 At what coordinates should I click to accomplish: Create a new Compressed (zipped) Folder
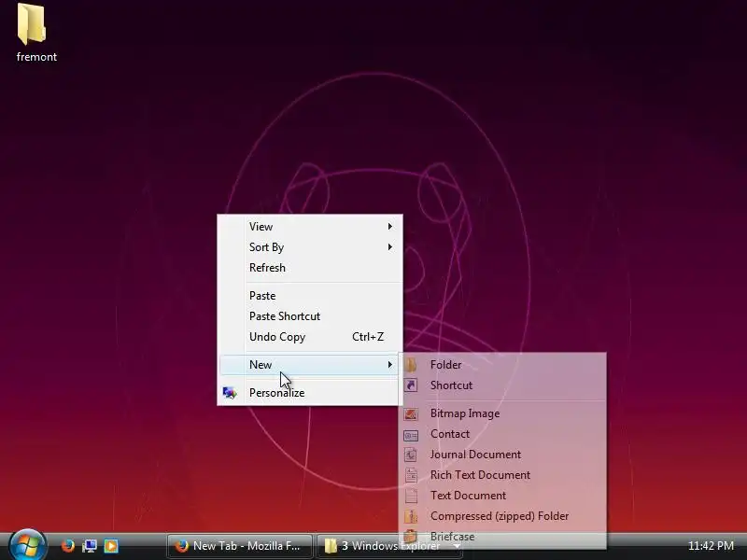503,516
